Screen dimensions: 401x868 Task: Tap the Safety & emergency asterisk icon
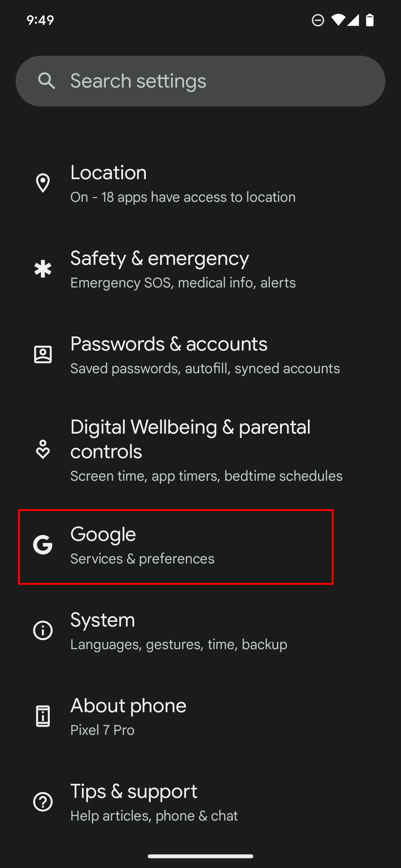(43, 269)
